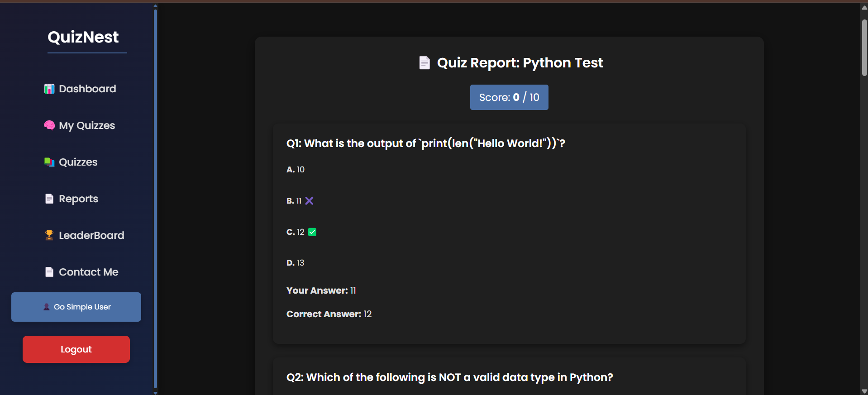868x395 pixels.
Task: Go to My Quizzes section
Action: [x=87, y=125]
